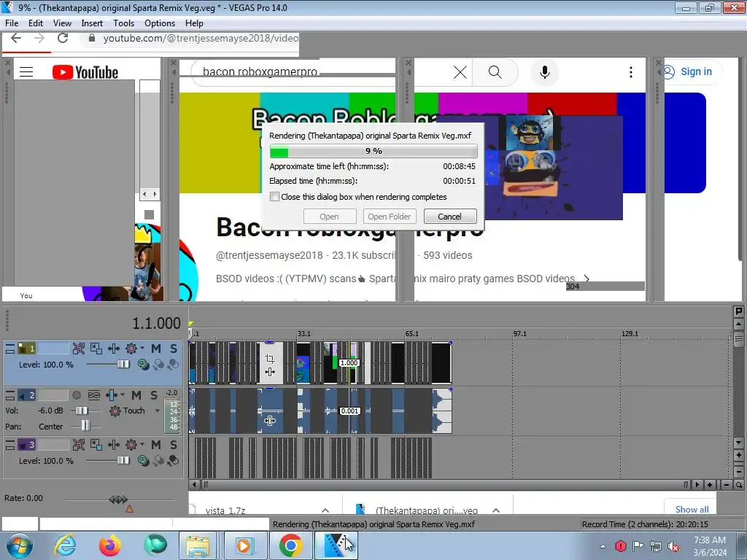This screenshot has width=747, height=560.
Task: Open Track FX dropdown arrow on track 2
Action: click(123, 394)
